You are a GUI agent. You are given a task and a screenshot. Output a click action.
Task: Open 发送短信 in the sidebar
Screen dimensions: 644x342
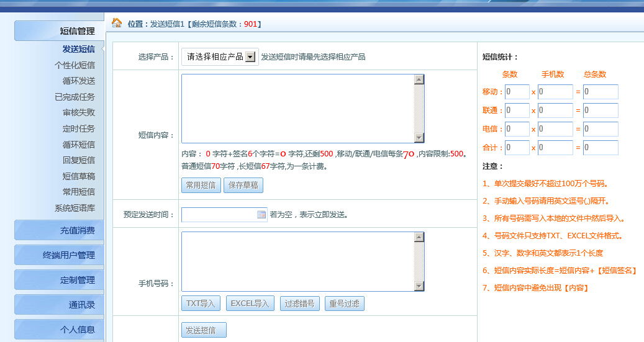click(x=78, y=49)
